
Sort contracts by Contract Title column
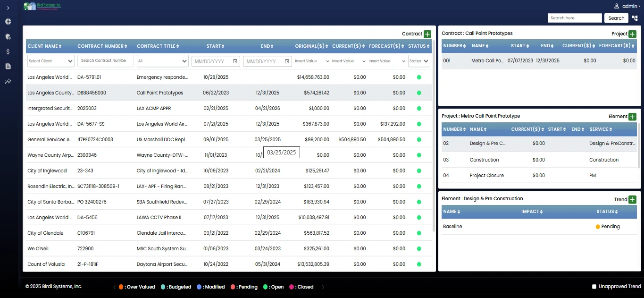point(158,46)
